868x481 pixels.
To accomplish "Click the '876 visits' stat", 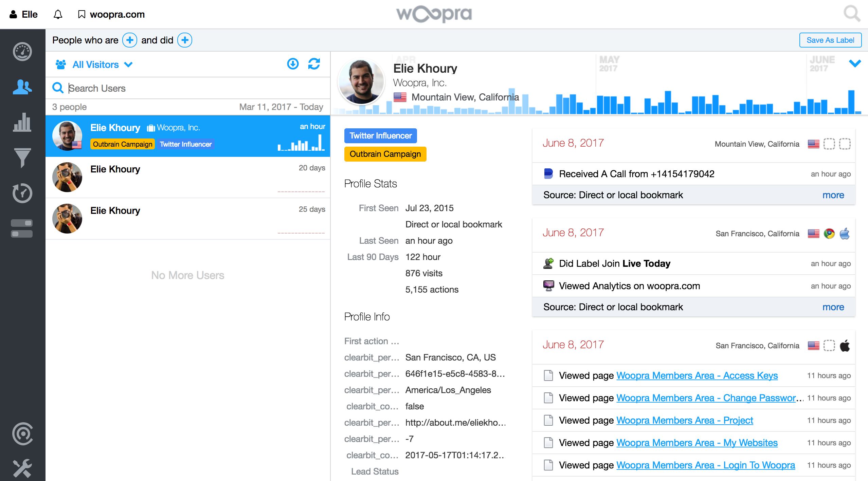I will (424, 273).
